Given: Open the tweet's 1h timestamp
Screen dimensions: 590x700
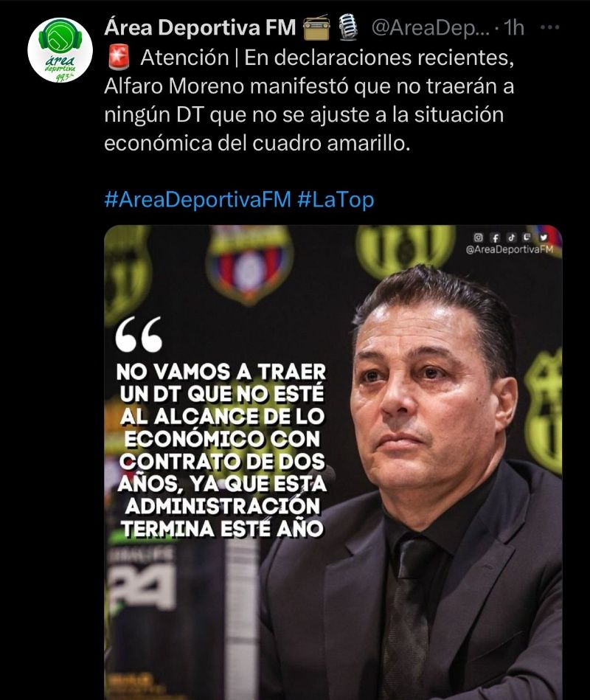Looking at the screenshot, I should pyautogui.click(x=514, y=28).
